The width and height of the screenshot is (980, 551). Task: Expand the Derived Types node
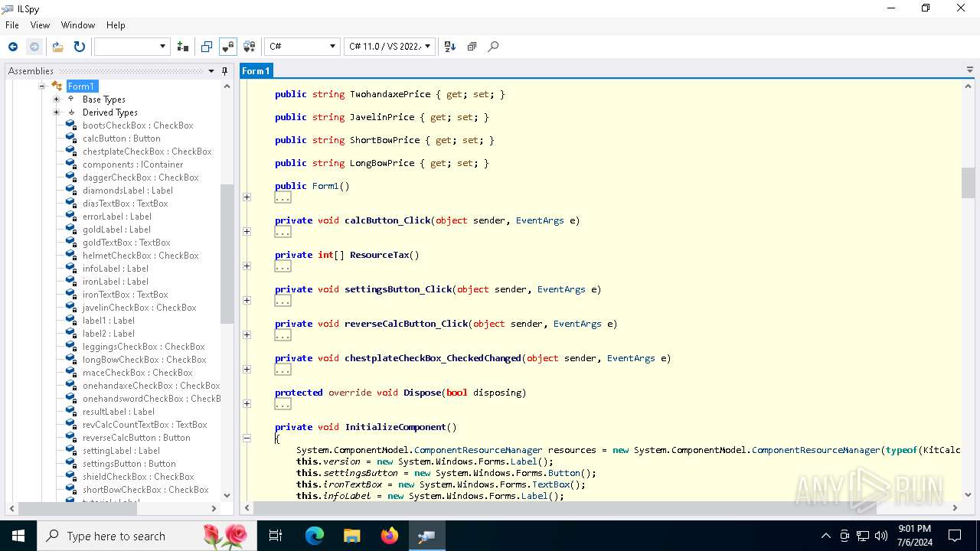click(x=56, y=112)
